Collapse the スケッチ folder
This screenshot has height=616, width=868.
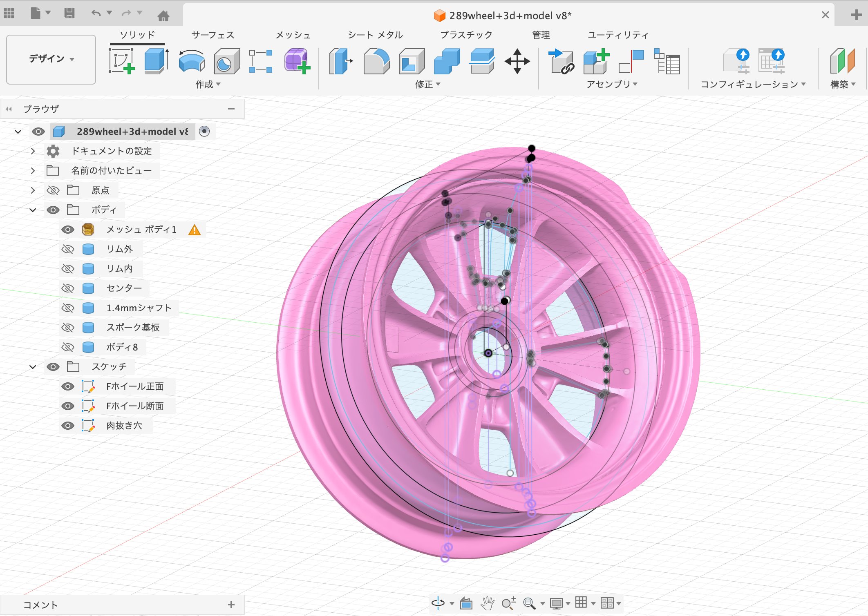(33, 367)
